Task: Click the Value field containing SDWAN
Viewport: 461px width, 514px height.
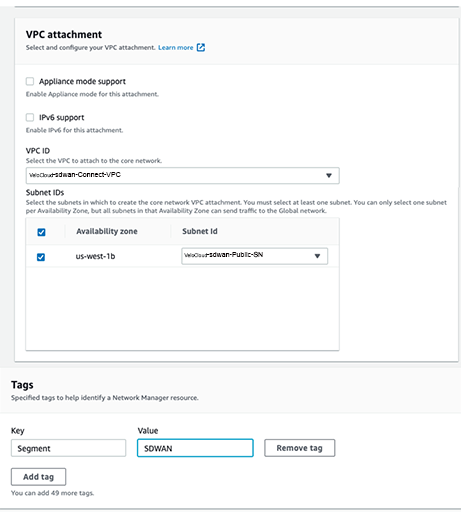Action: point(195,448)
